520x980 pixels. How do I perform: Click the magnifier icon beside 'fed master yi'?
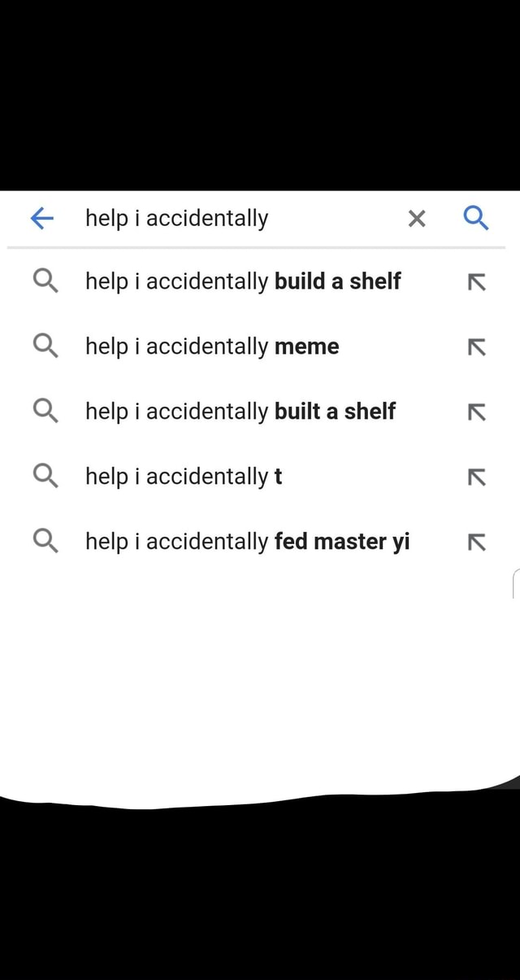click(45, 541)
